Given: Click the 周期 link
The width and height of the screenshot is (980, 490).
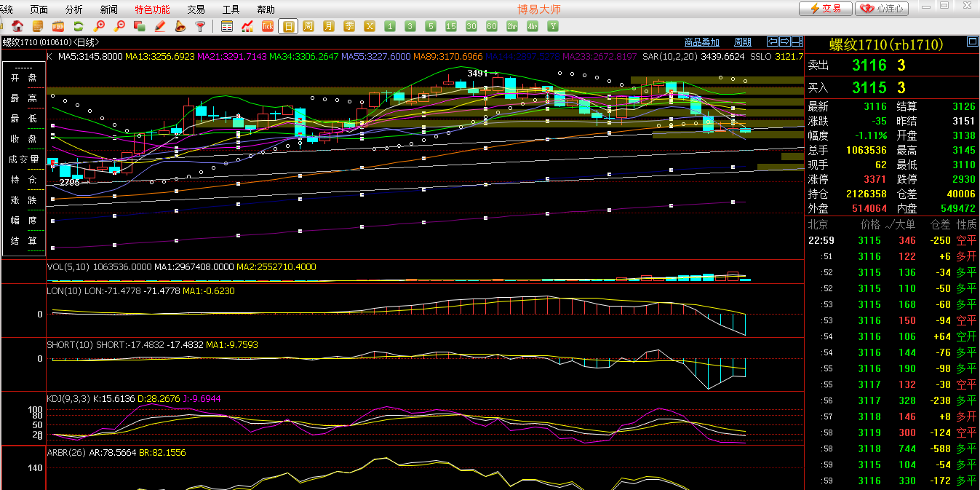Looking at the screenshot, I should pyautogui.click(x=743, y=42).
